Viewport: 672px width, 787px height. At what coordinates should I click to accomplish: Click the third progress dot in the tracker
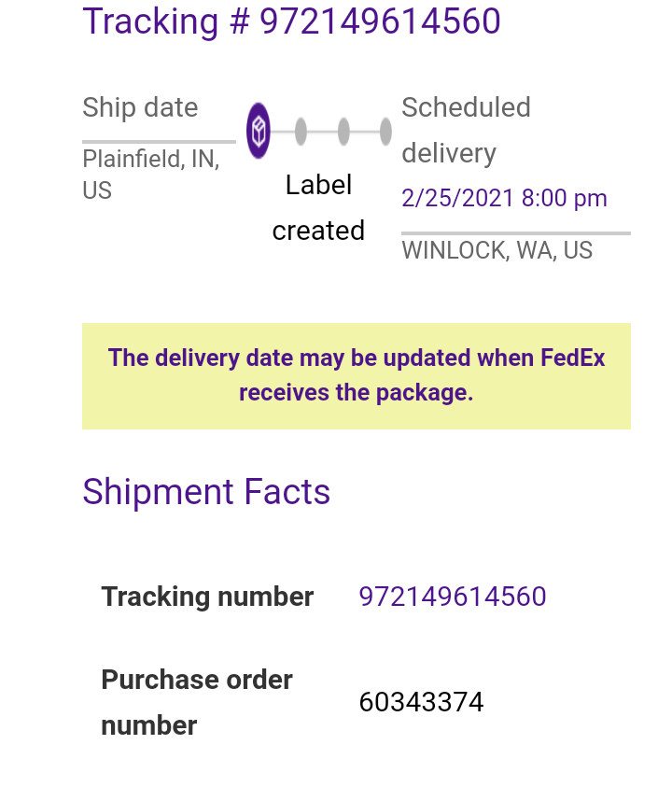(x=343, y=132)
